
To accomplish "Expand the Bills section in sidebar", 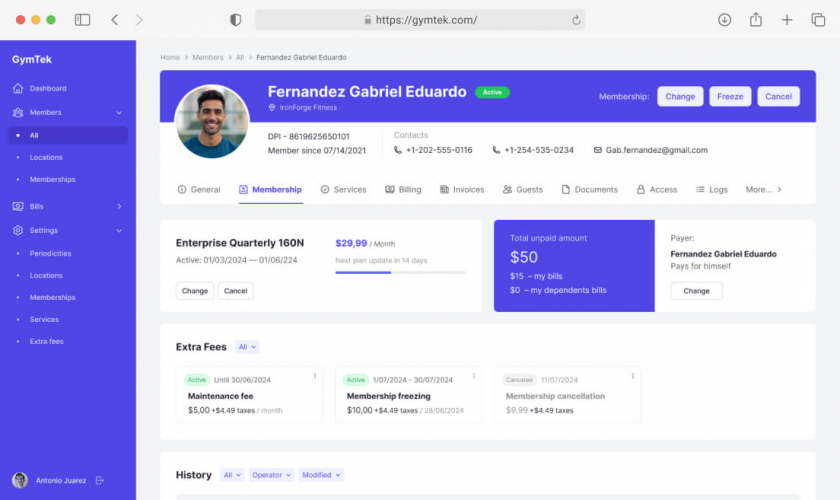I will click(x=119, y=206).
